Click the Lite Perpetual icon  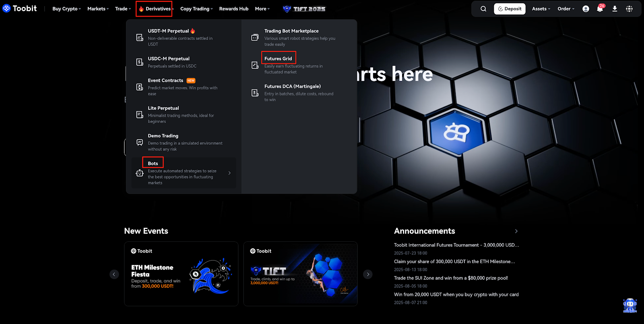point(140,115)
